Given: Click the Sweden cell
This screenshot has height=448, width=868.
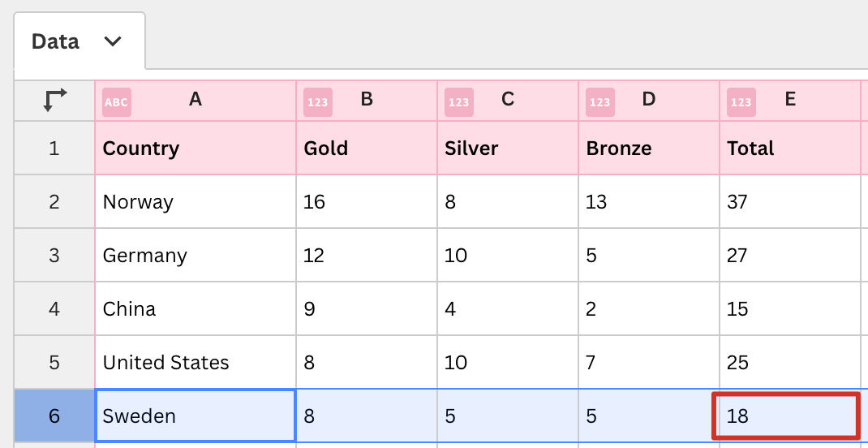Looking at the screenshot, I should point(196,416).
